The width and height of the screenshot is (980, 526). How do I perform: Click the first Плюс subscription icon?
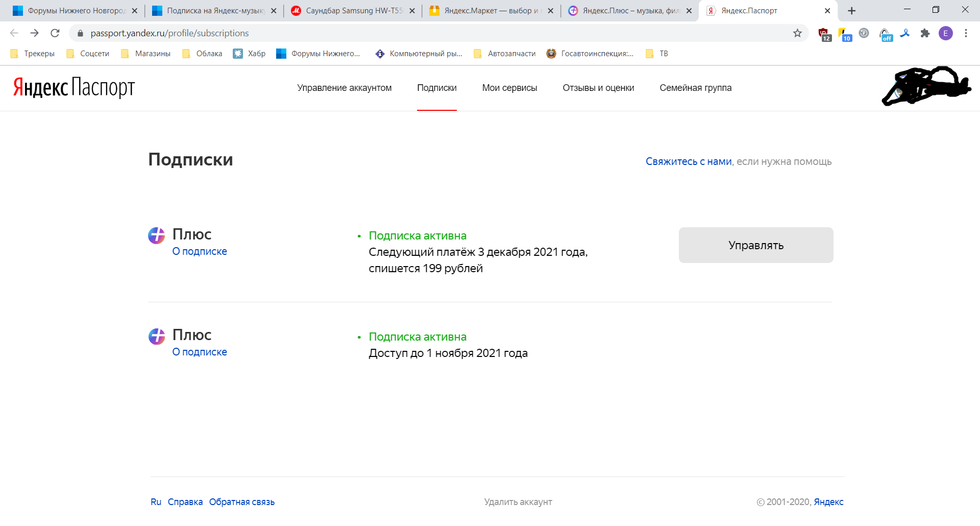click(157, 235)
